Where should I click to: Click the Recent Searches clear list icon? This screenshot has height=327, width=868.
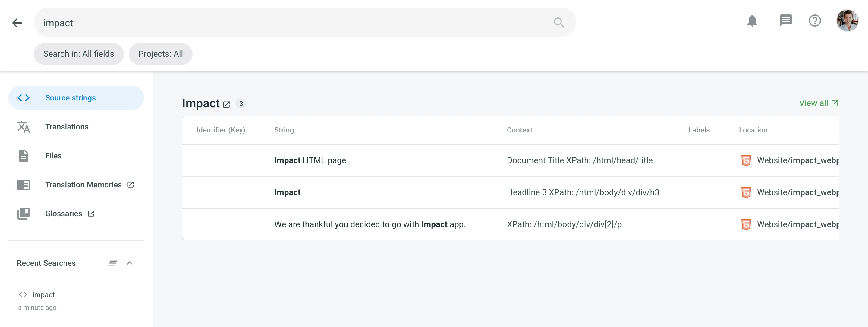(112, 263)
